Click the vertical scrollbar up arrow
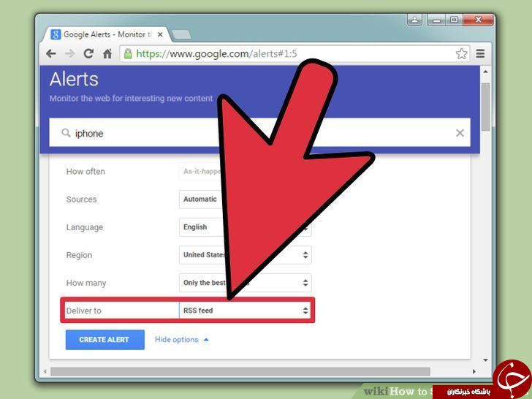 [485, 72]
